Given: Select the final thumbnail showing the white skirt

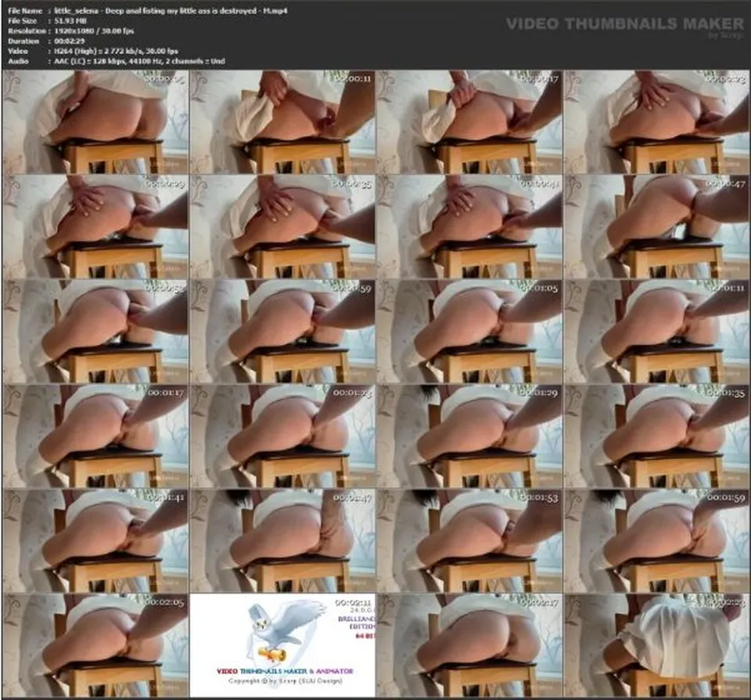Looking at the screenshot, I should tap(656, 645).
